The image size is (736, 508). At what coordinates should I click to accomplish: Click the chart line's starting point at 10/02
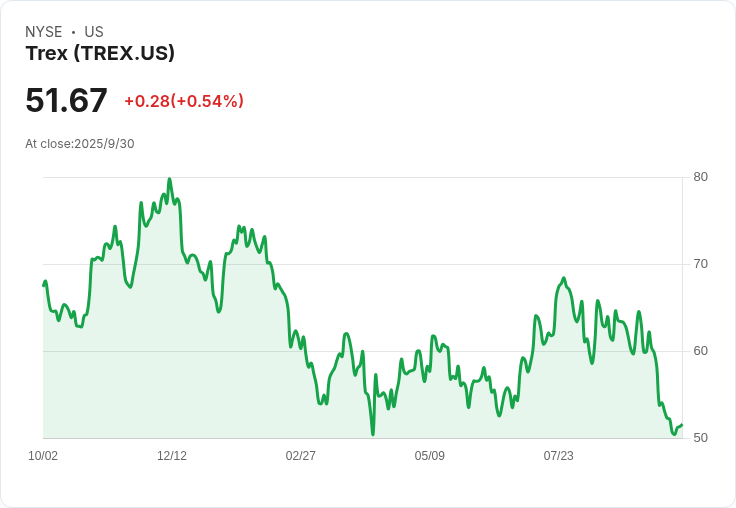[x=44, y=285]
